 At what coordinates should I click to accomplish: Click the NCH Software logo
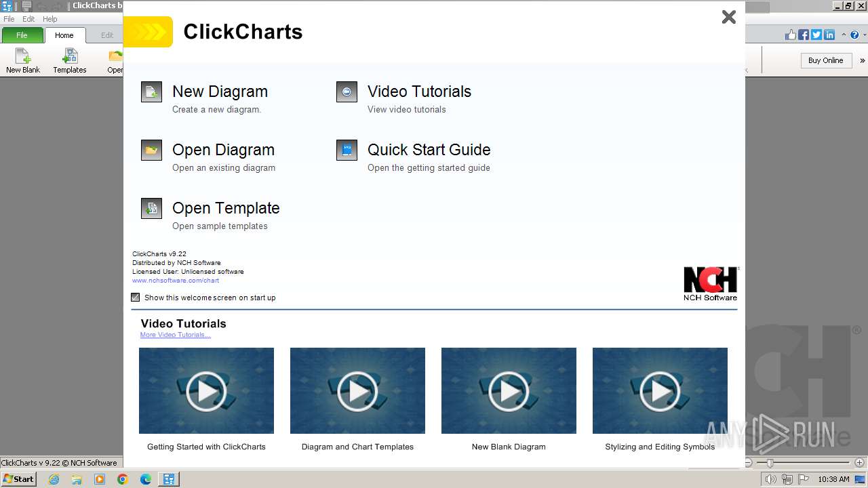click(x=711, y=283)
